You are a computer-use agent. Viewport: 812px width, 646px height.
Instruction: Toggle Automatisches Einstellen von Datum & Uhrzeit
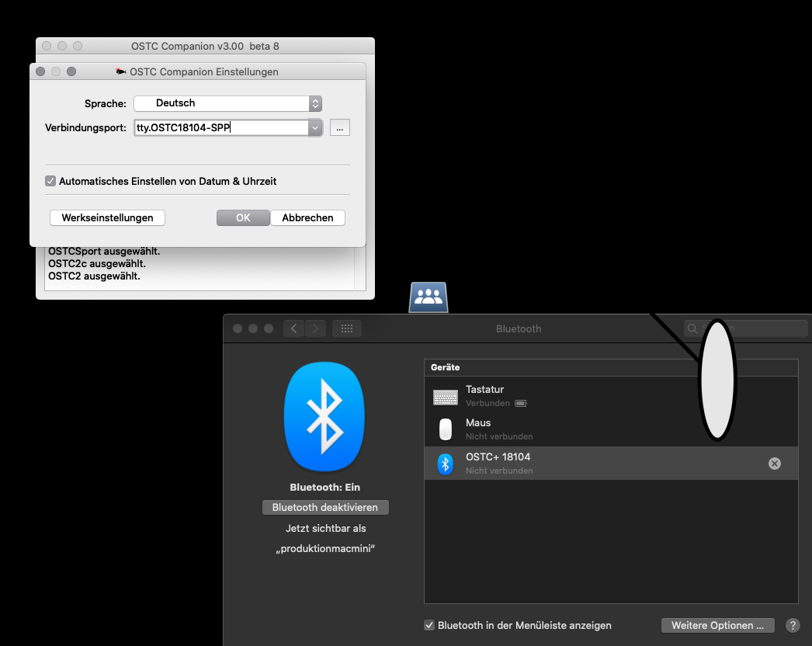(x=51, y=181)
